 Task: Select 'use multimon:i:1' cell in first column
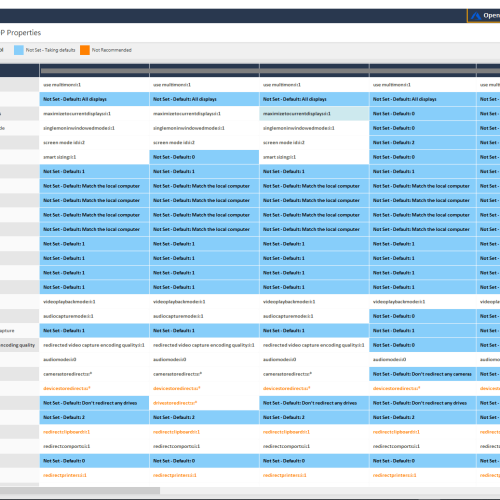94,85
